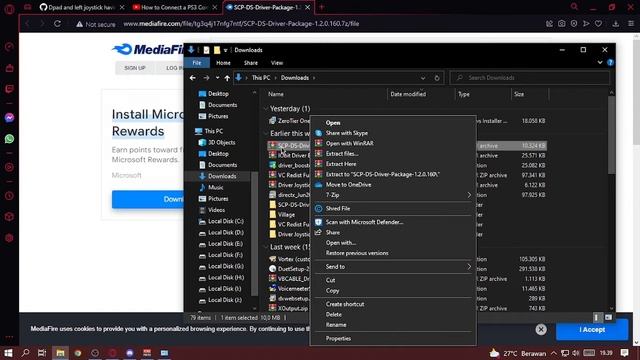Refresh the Downloads folder

point(437,78)
